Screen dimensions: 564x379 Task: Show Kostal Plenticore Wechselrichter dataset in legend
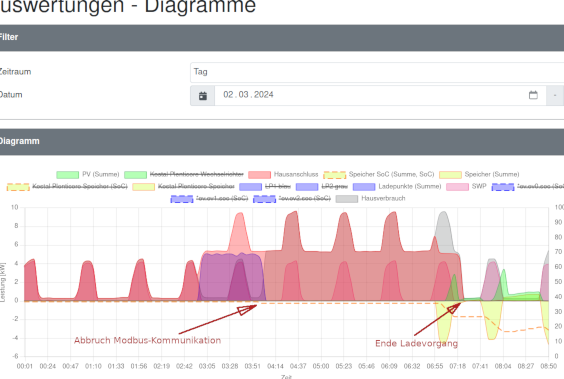pos(184,174)
